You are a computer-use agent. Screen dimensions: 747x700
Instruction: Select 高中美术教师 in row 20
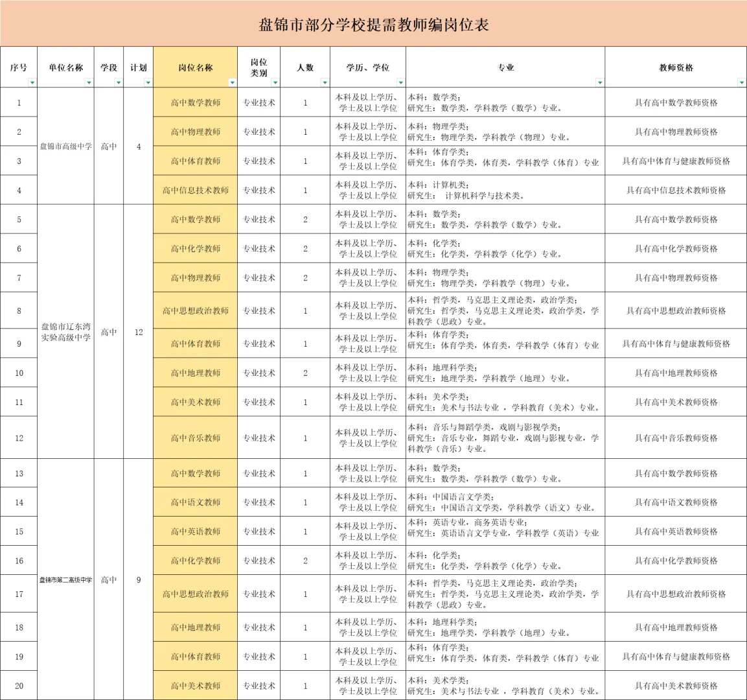pos(195,686)
